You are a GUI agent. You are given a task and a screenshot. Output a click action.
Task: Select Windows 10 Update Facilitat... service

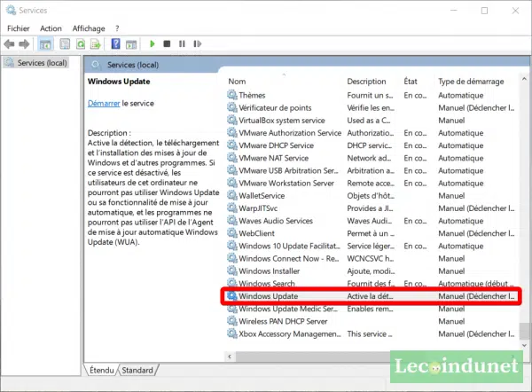click(x=289, y=246)
